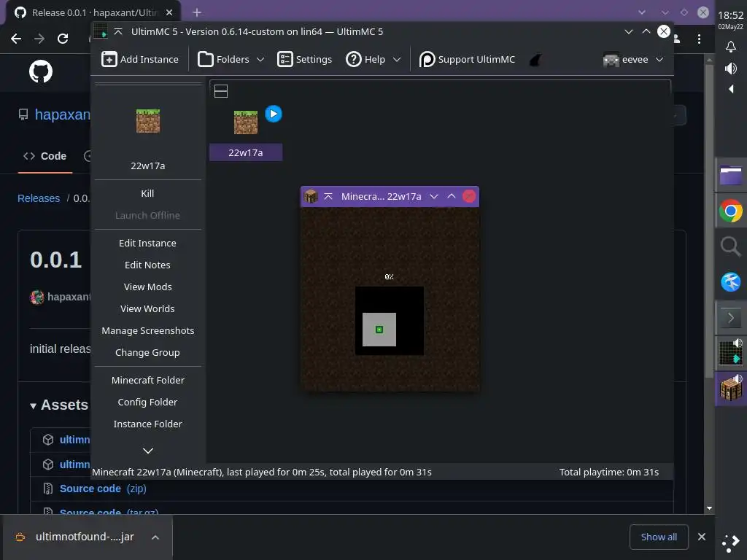Open the Instance Folder
747x560 pixels.
147,424
